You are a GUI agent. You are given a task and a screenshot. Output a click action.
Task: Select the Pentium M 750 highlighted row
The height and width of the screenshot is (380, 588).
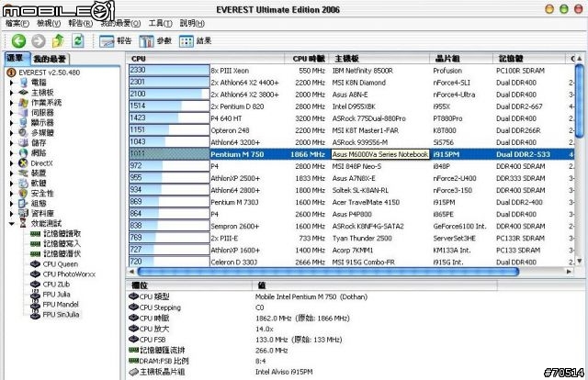point(351,154)
